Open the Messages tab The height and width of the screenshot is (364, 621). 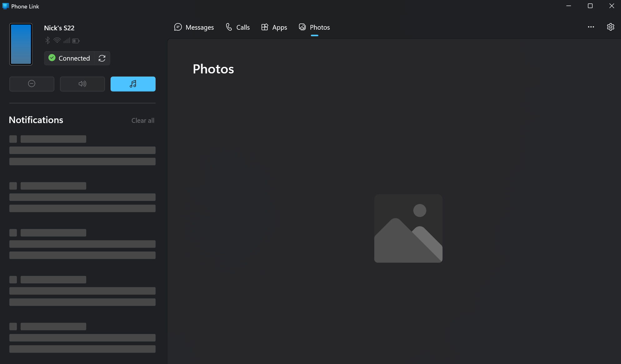[194, 27]
